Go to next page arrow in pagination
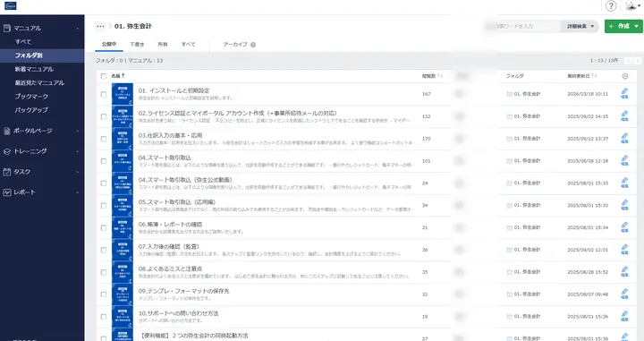This screenshot has height=341, width=644. pos(637,60)
